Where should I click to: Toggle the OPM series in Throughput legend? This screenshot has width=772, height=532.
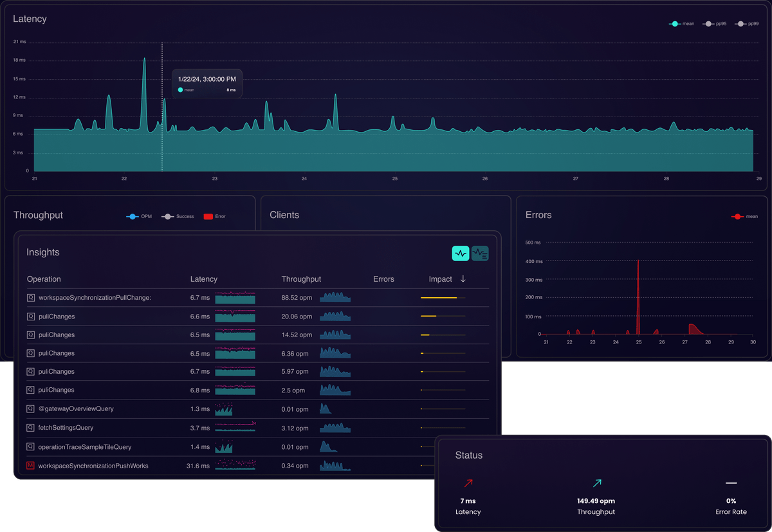coord(139,217)
